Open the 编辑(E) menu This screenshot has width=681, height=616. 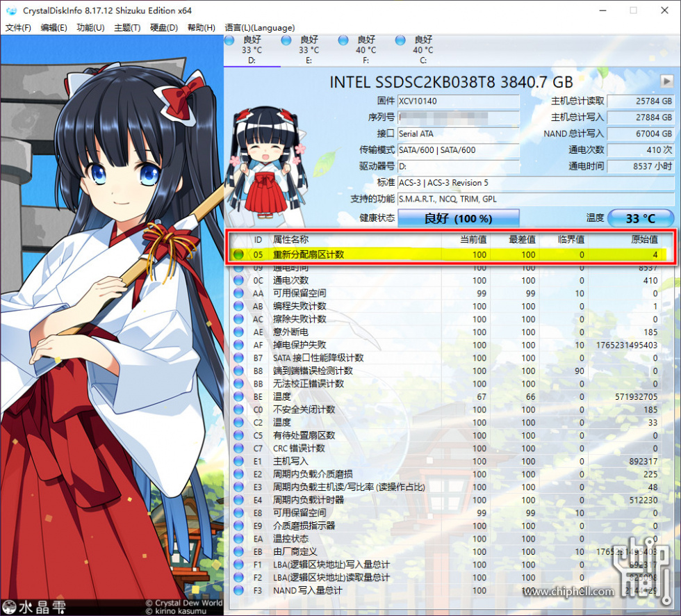54,28
